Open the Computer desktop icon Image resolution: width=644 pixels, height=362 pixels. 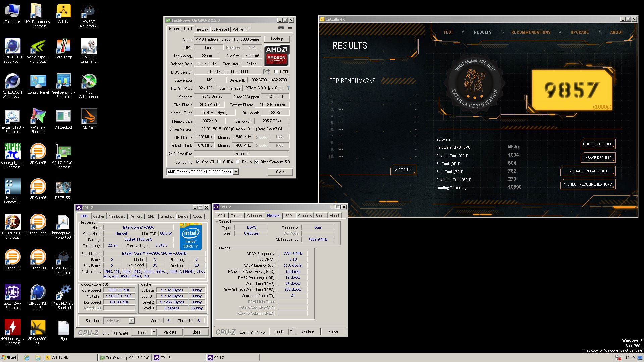coord(12,13)
